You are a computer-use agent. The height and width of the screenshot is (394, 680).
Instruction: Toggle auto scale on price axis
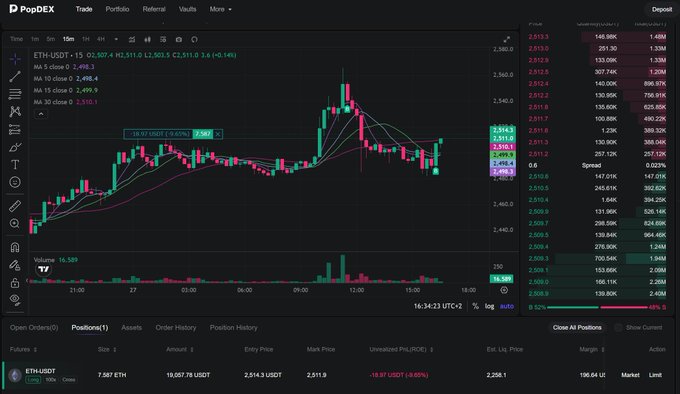[507, 306]
